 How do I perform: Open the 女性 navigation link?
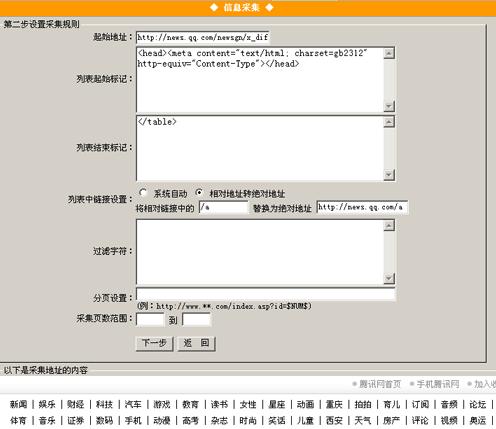tap(248, 404)
